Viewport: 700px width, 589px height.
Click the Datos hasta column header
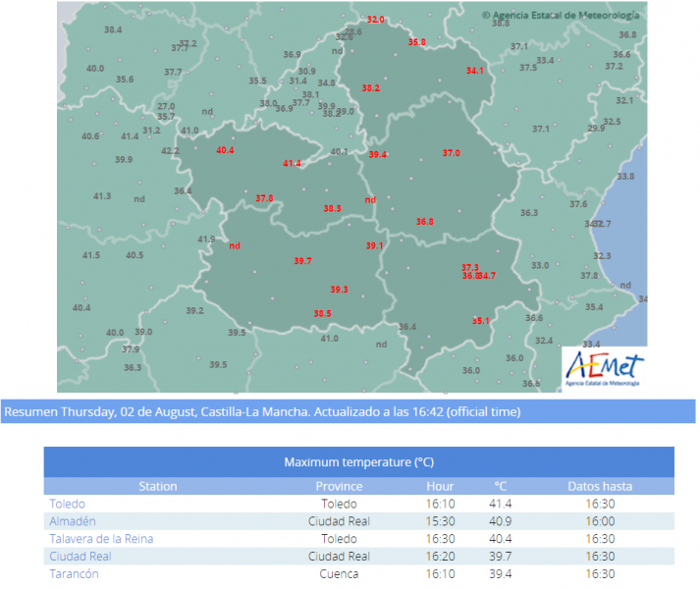pos(600,486)
